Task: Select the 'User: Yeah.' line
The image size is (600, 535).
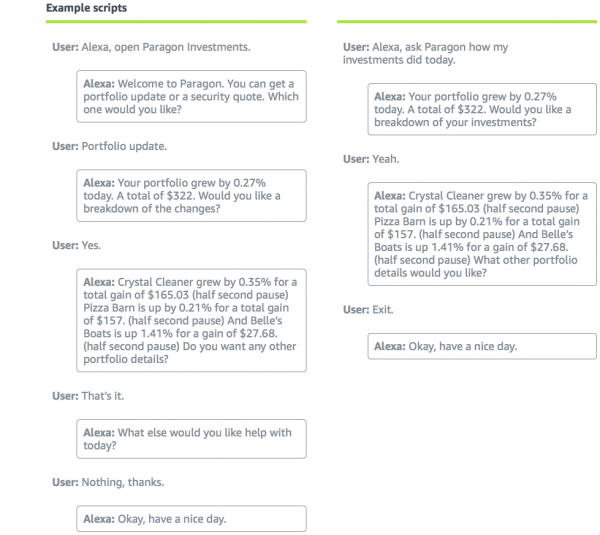Action: [x=371, y=159]
